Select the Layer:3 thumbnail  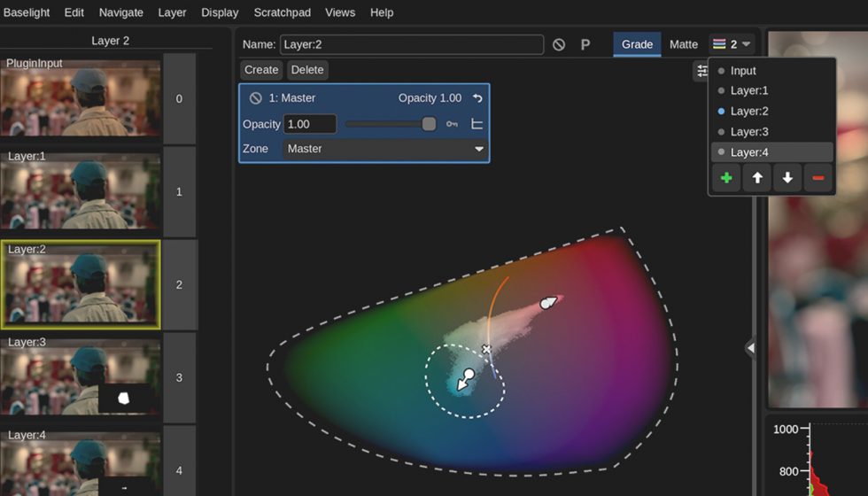(81, 376)
